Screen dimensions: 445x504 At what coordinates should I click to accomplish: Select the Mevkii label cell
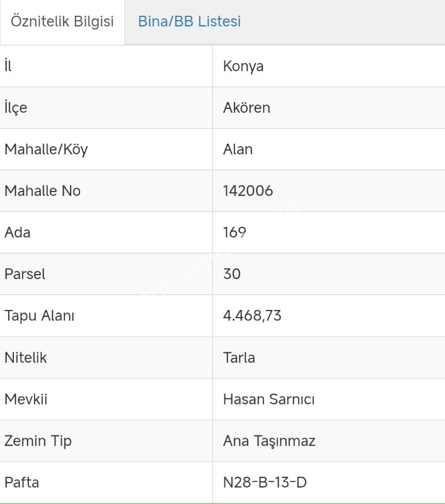[x=26, y=399]
